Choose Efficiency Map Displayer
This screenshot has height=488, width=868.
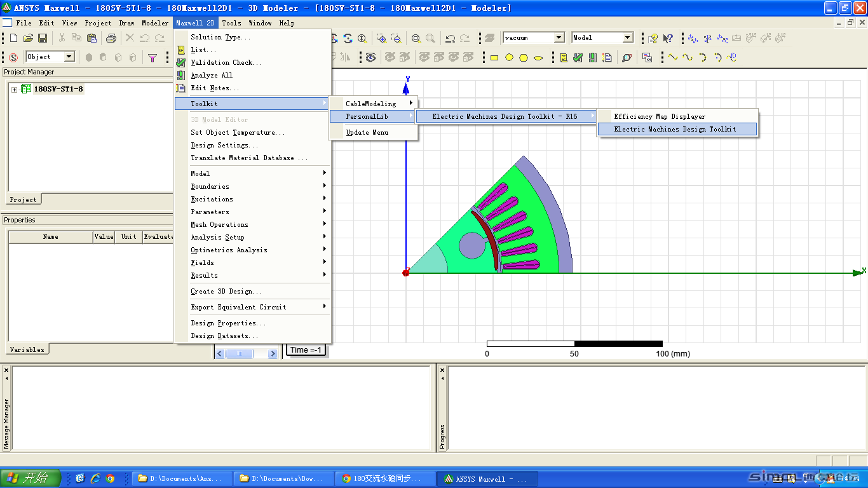677,116
